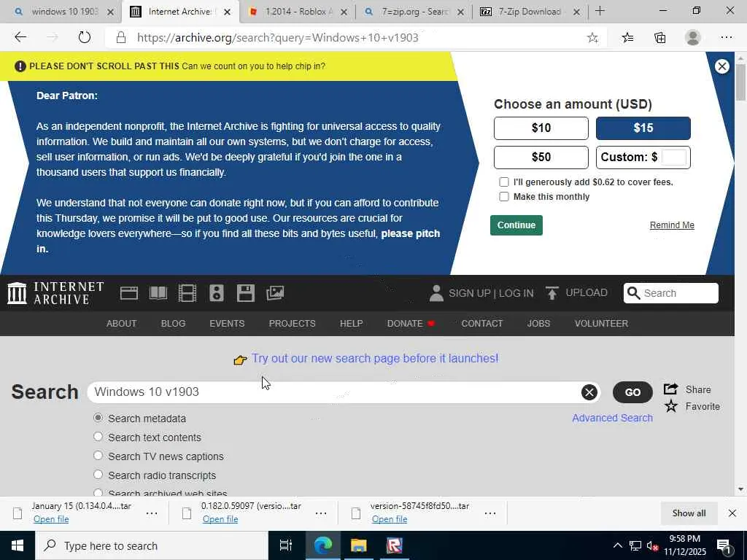747x560 pixels.
Task: Click Show all downloads button
Action: click(689, 513)
